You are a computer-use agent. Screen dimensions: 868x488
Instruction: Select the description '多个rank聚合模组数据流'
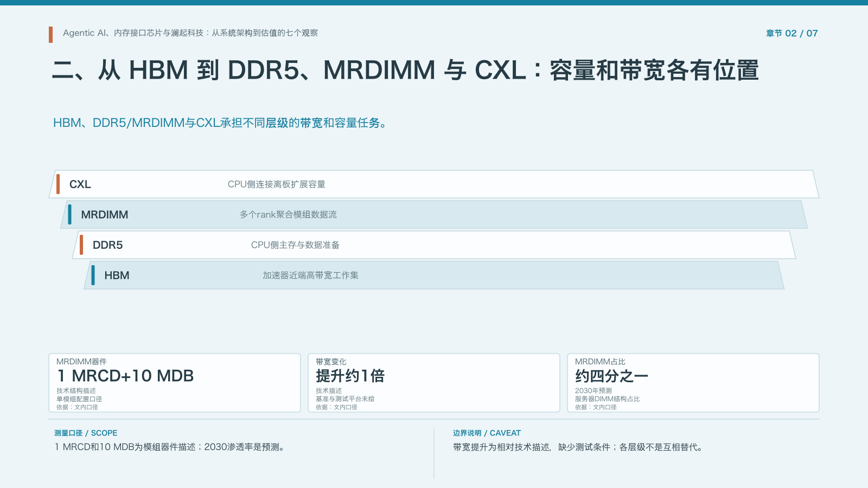coord(288,215)
